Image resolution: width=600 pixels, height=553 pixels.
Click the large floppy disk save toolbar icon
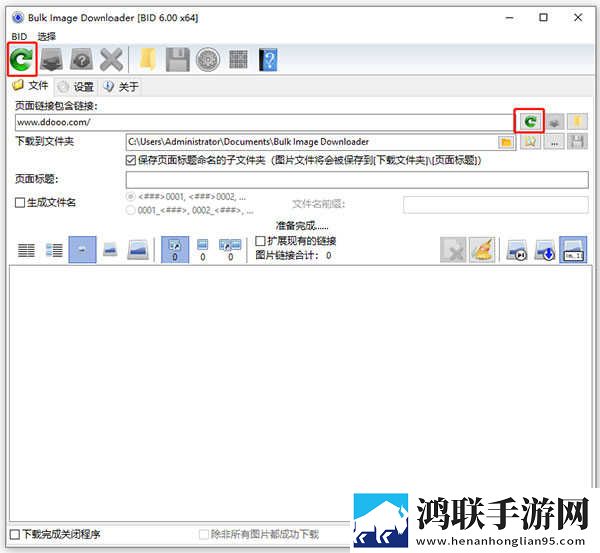(178, 59)
